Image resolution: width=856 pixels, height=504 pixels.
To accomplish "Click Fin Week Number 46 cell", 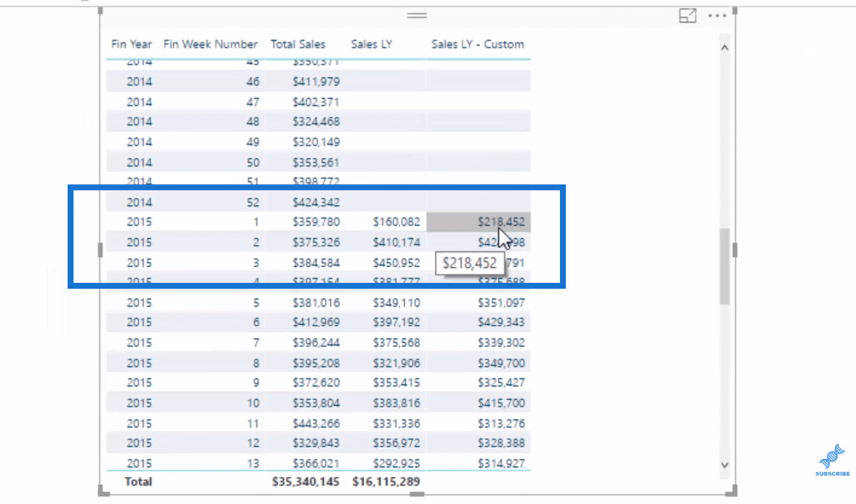I will 253,81.
